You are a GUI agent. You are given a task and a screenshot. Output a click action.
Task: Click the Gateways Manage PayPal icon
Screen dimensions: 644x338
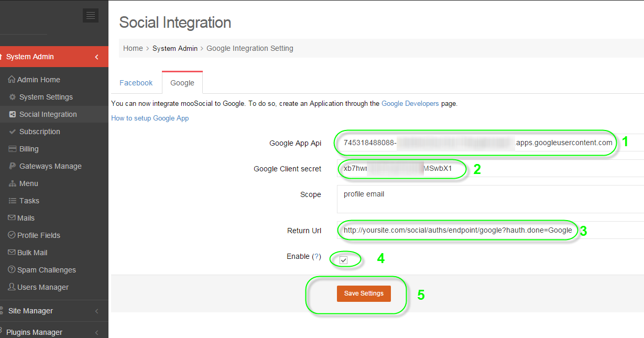click(13, 166)
